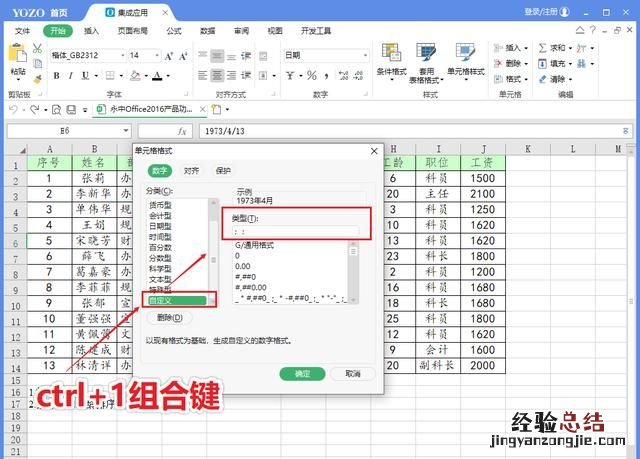Click the 填充 fill icon
Screen dimensions: 640x459
[542, 64]
